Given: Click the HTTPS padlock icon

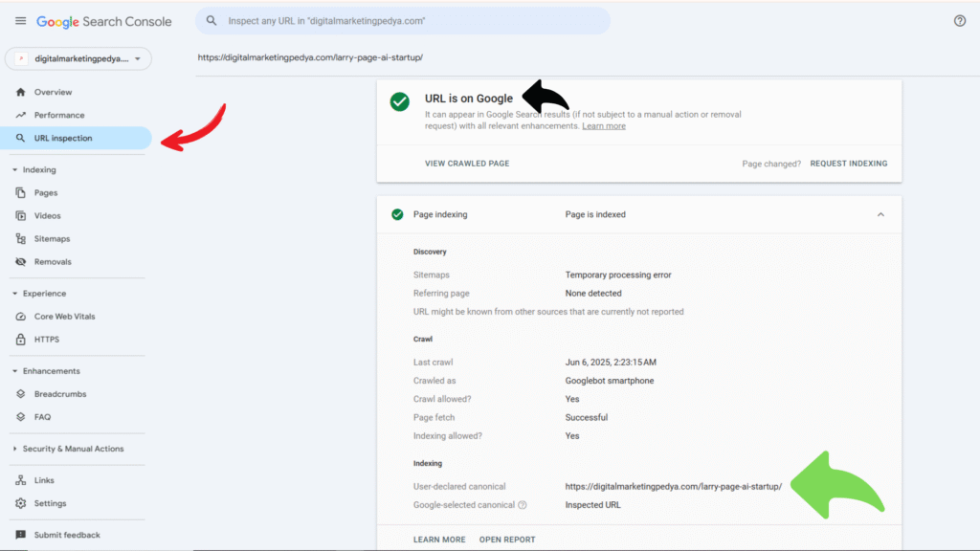Looking at the screenshot, I should coord(21,340).
